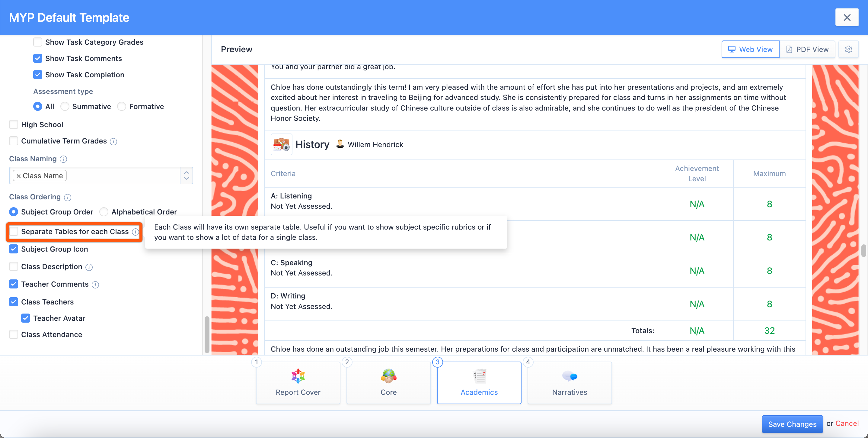Click the Achievement Level column header
This screenshot has height=438, width=868.
[697, 174]
